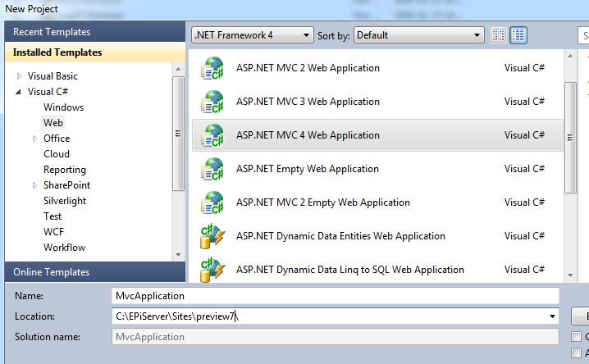The image size is (589, 364).
Task: Expand the SharePoint templates node
Action: coord(34,185)
